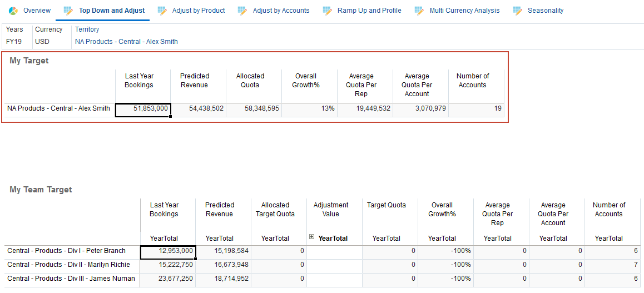Select the 12,953,000 bookings cell
Image resolution: width=644 pixels, height=293 pixels.
(168, 251)
